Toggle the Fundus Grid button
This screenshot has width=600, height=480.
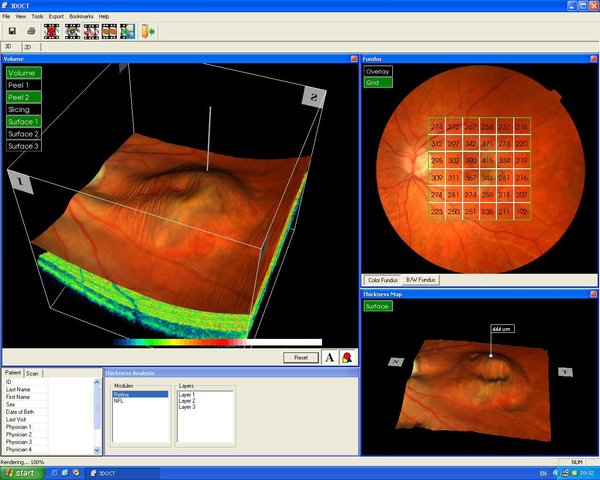tap(378, 83)
